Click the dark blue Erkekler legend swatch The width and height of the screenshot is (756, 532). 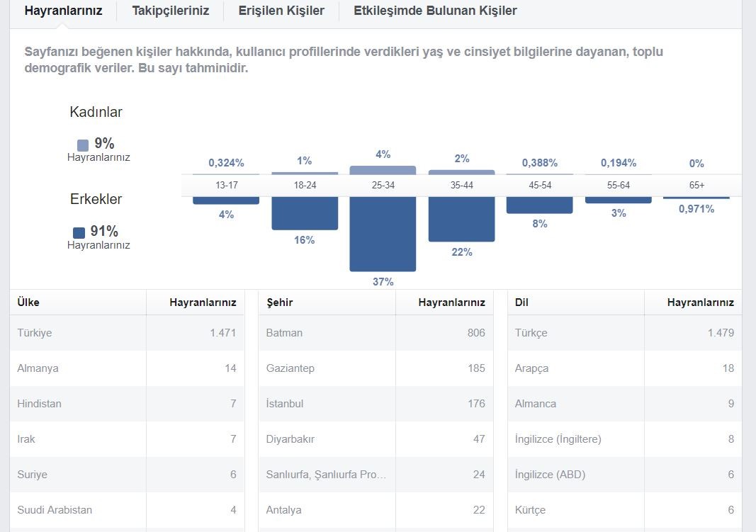pos(79,233)
